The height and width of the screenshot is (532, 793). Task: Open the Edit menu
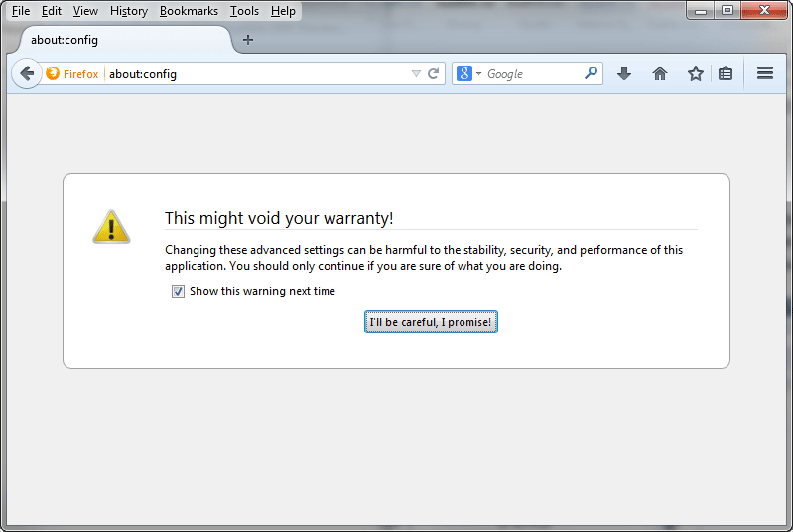pyautogui.click(x=51, y=11)
